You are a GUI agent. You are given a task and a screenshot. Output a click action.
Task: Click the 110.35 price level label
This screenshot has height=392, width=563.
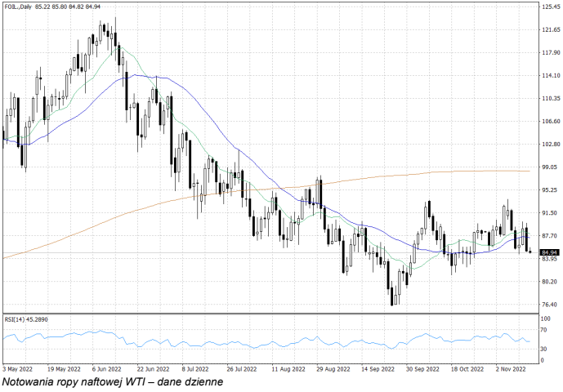click(549, 99)
